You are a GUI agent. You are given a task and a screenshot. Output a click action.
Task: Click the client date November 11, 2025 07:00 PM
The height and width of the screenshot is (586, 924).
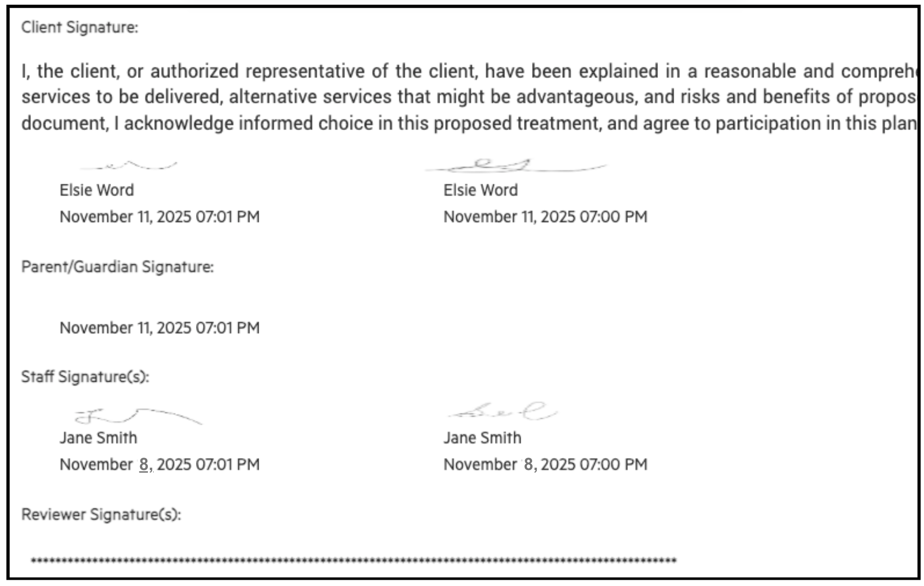click(545, 217)
